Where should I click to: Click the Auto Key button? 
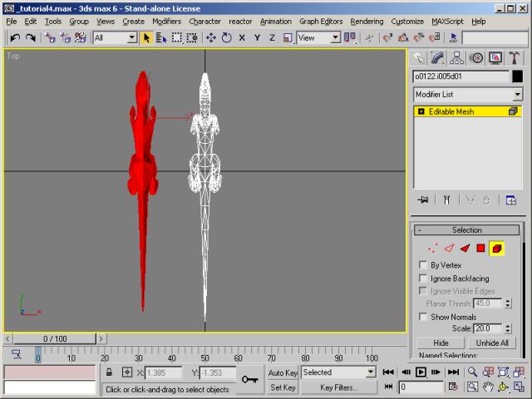pyautogui.click(x=283, y=372)
